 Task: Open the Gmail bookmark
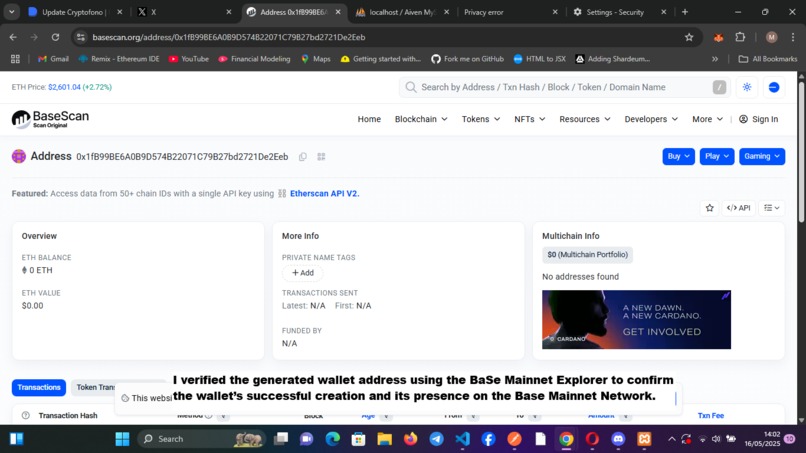(x=53, y=59)
